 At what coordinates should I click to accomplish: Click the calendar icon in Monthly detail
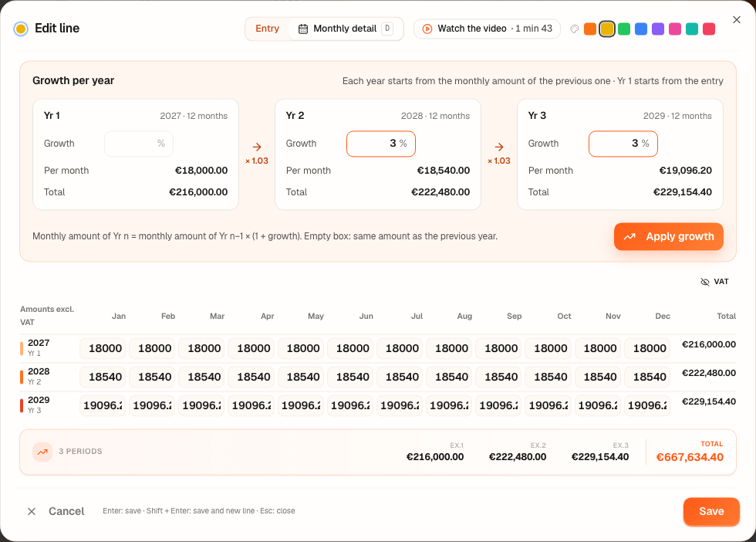[302, 29]
